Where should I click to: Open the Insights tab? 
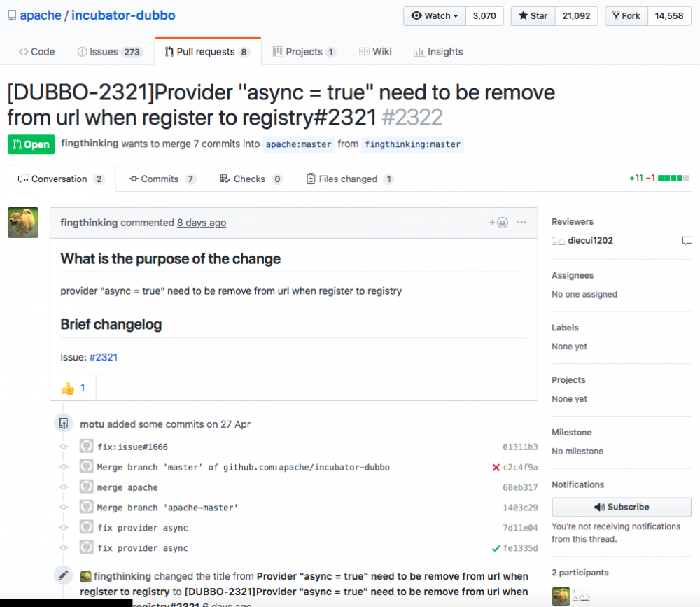pos(438,52)
